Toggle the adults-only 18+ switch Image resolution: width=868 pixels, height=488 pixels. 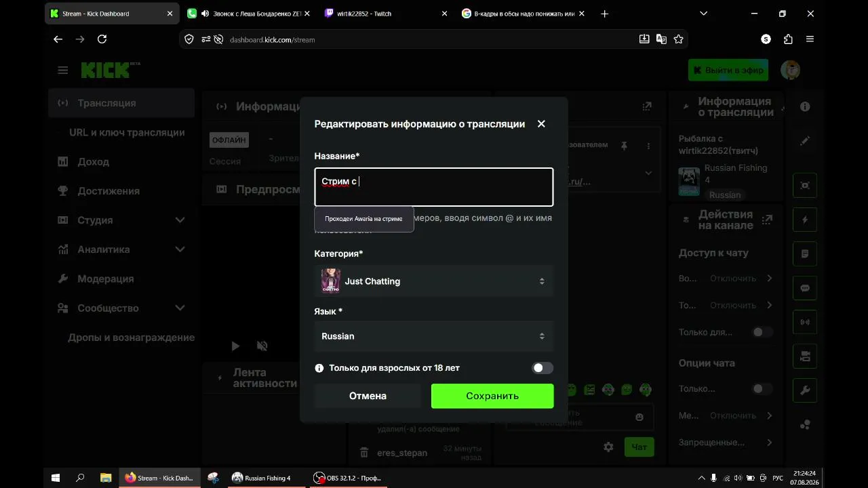pos(542,368)
